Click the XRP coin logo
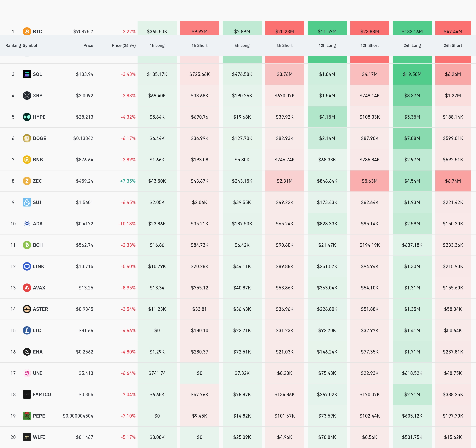Viewport: 476px width, 448px height. [x=27, y=96]
